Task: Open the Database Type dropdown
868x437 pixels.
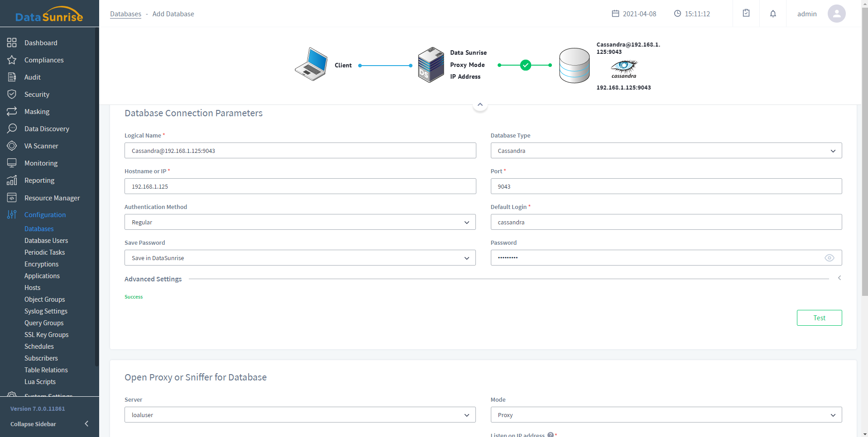Action: click(x=666, y=151)
